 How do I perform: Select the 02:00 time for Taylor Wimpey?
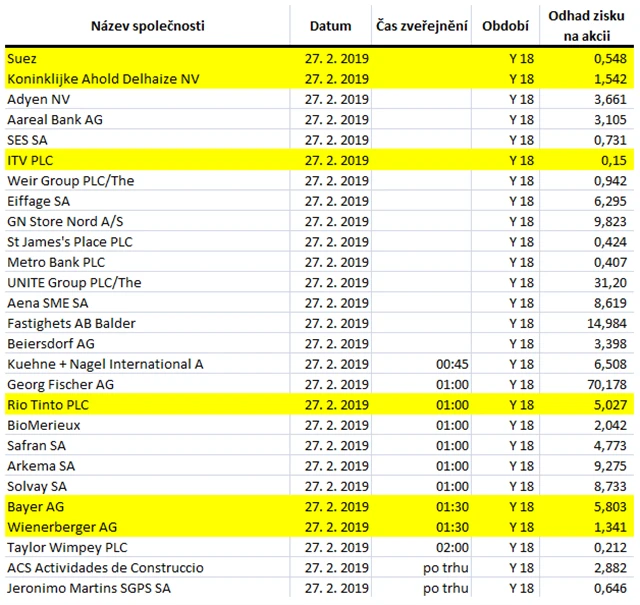tap(453, 547)
